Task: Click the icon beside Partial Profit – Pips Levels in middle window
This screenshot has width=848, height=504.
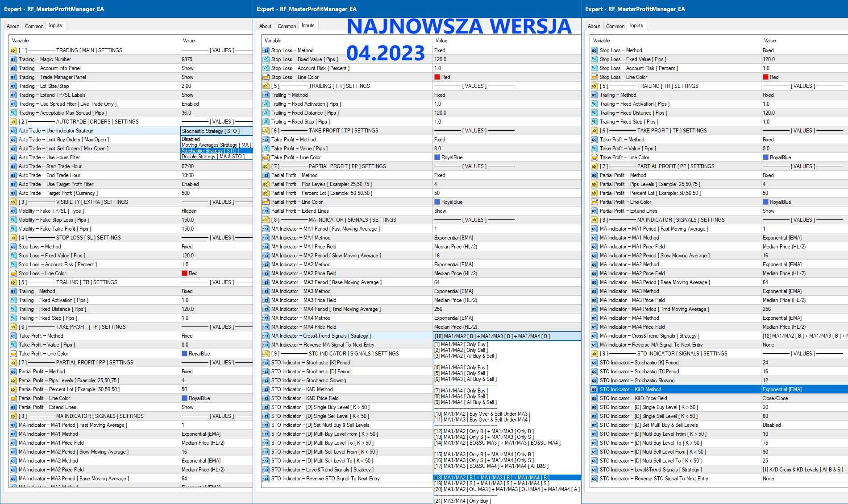Action: point(266,184)
